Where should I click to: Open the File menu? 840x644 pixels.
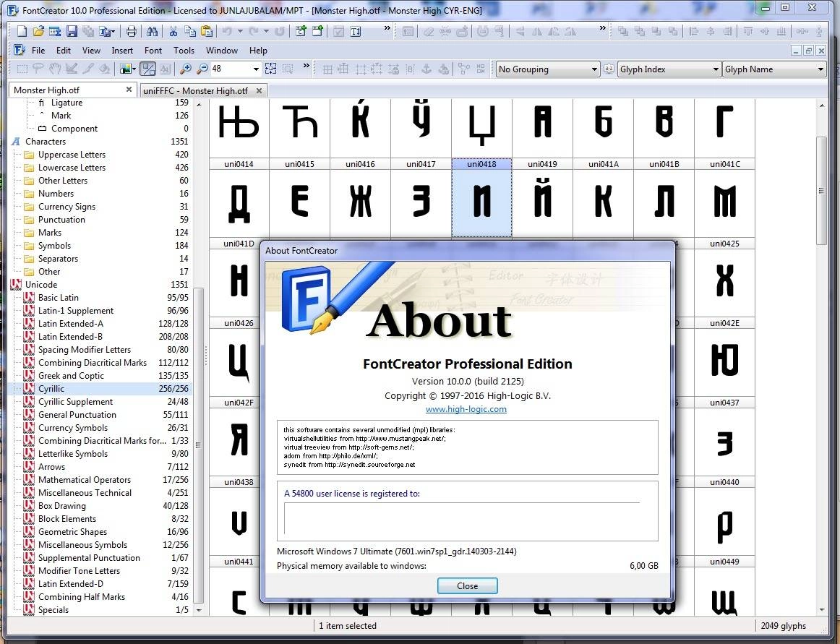(38, 51)
